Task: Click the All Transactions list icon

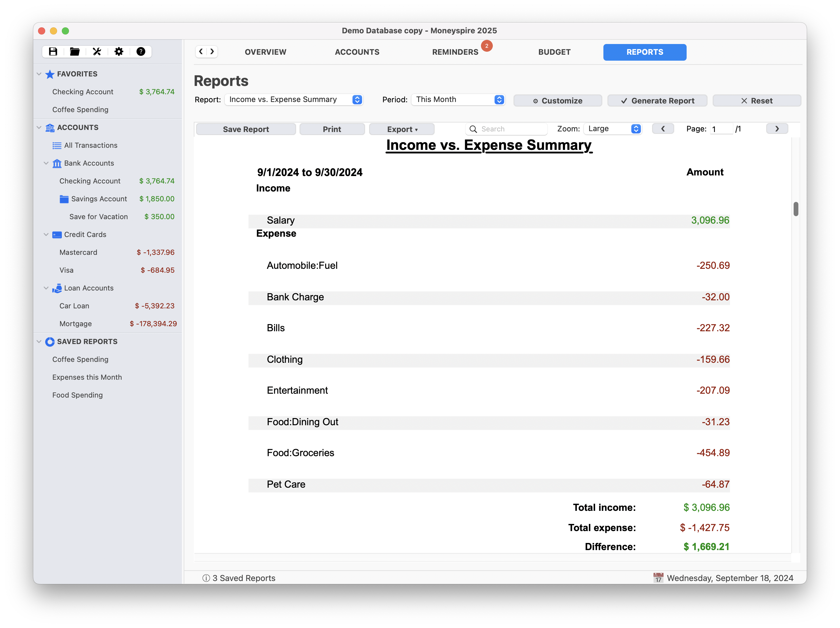Action: pos(57,145)
